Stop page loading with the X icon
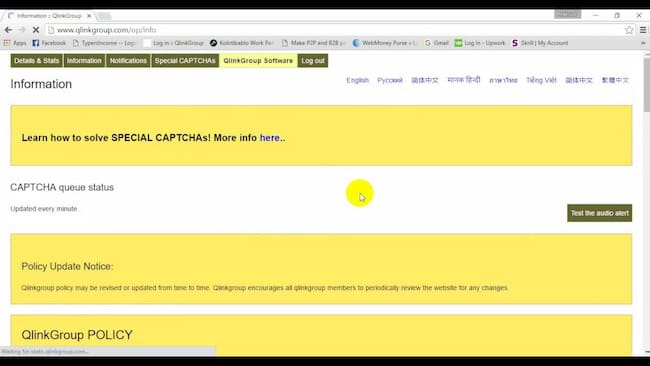Image resolution: width=650 pixels, height=366 pixels. click(x=36, y=30)
